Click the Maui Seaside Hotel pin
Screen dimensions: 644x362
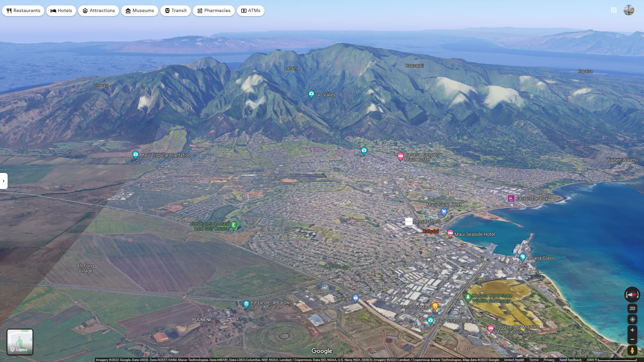click(x=450, y=233)
